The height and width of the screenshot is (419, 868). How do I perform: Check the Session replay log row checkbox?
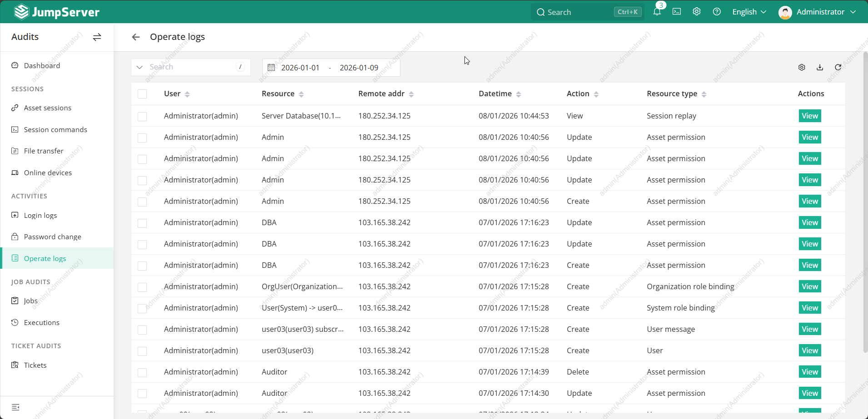(142, 116)
